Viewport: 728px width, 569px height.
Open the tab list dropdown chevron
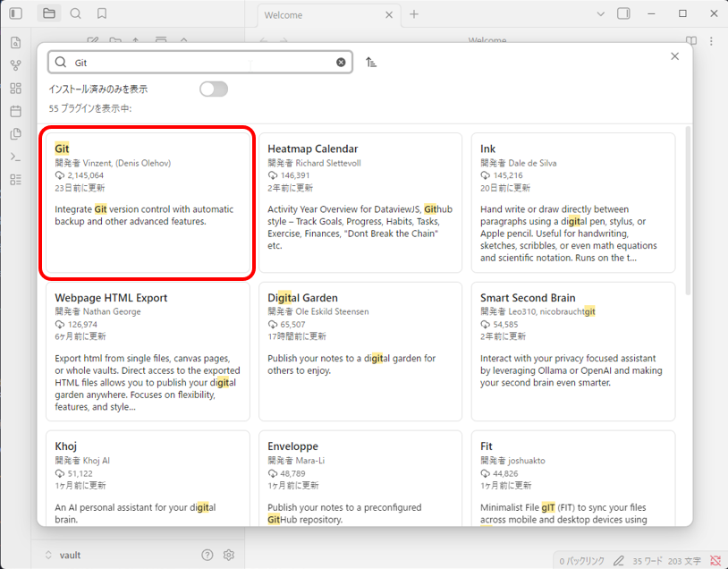[600, 13]
